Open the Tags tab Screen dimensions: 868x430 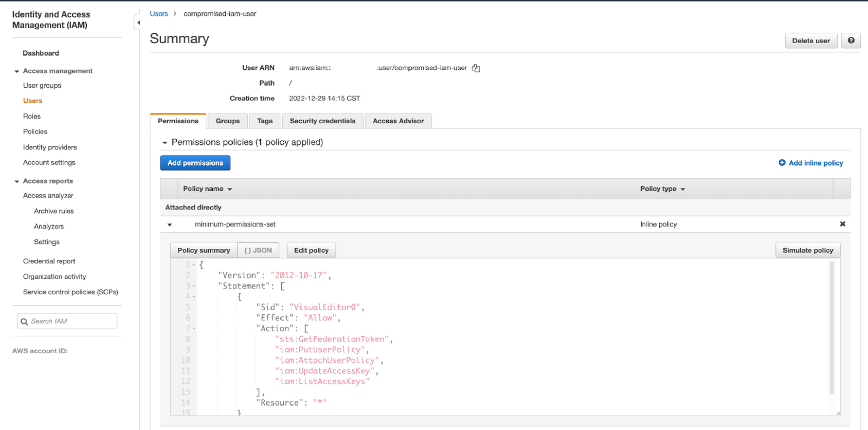pyautogui.click(x=265, y=121)
